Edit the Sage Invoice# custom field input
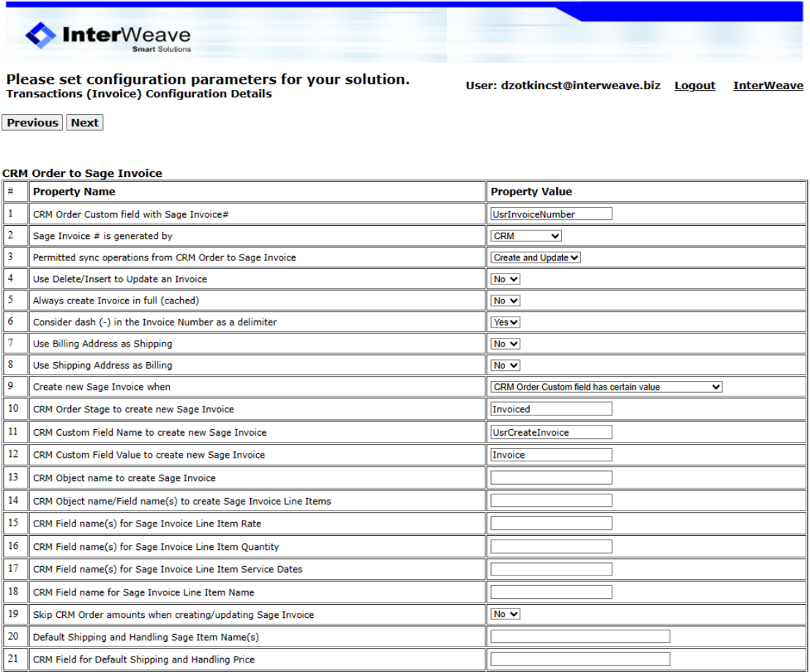810x672 pixels. (551, 214)
